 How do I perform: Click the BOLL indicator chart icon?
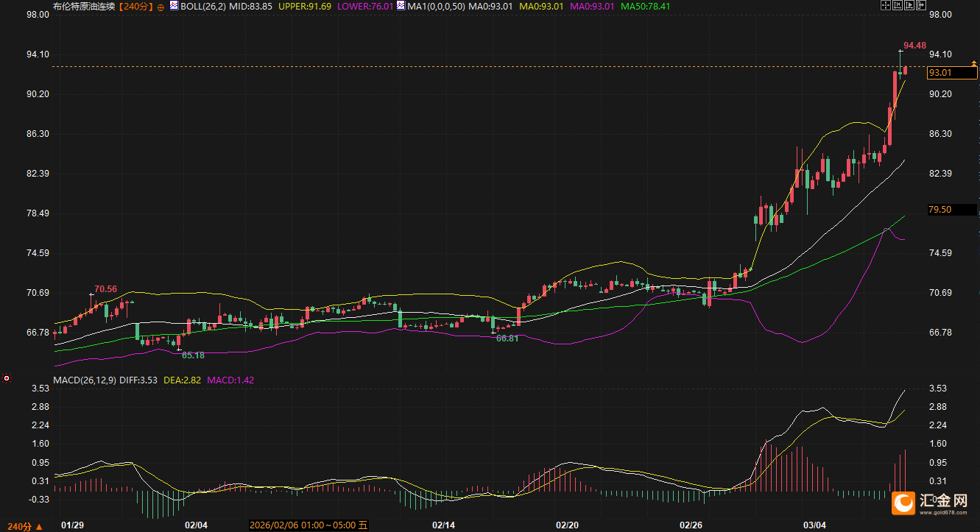[x=174, y=6]
